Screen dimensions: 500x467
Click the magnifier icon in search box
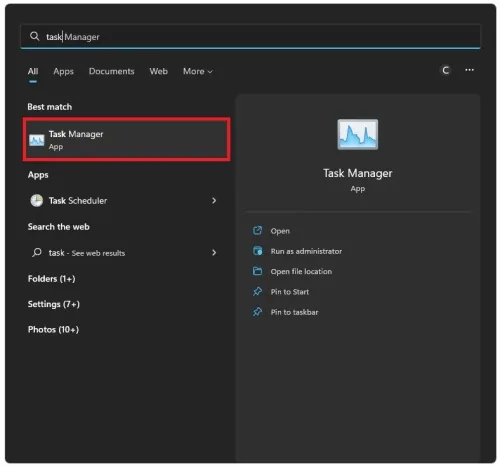pyautogui.click(x=34, y=36)
